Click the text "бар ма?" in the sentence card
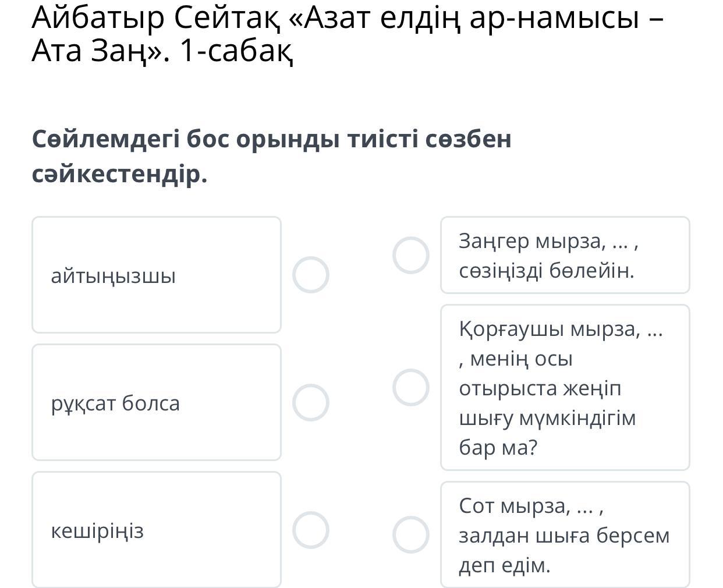The width and height of the screenshot is (723, 588). click(x=498, y=448)
